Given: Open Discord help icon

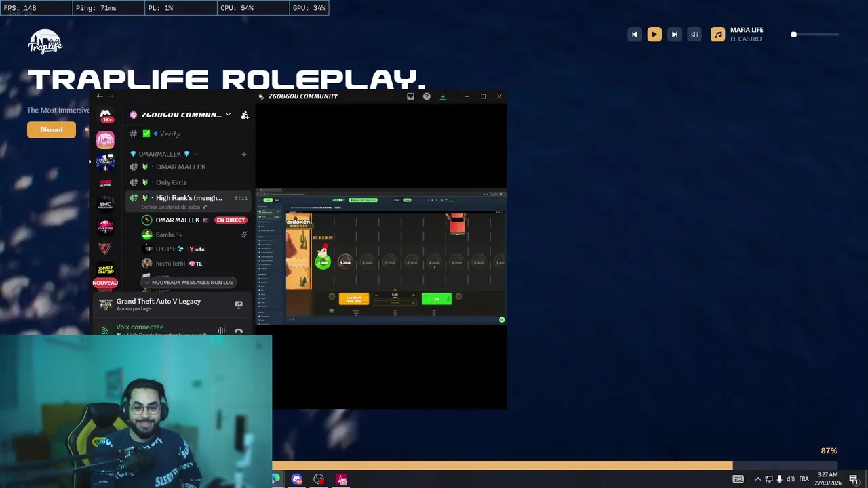Looking at the screenshot, I should (x=427, y=96).
